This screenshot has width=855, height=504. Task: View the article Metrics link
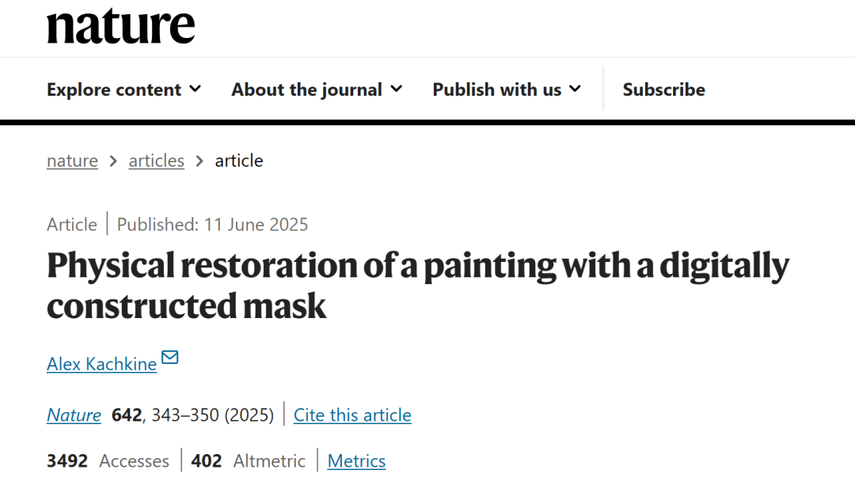(x=356, y=461)
